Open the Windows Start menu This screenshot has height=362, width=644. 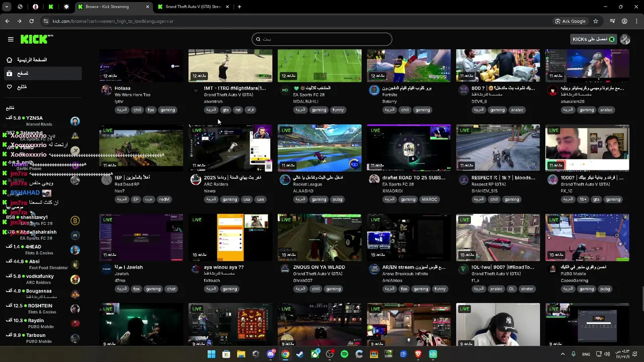(x=211, y=354)
